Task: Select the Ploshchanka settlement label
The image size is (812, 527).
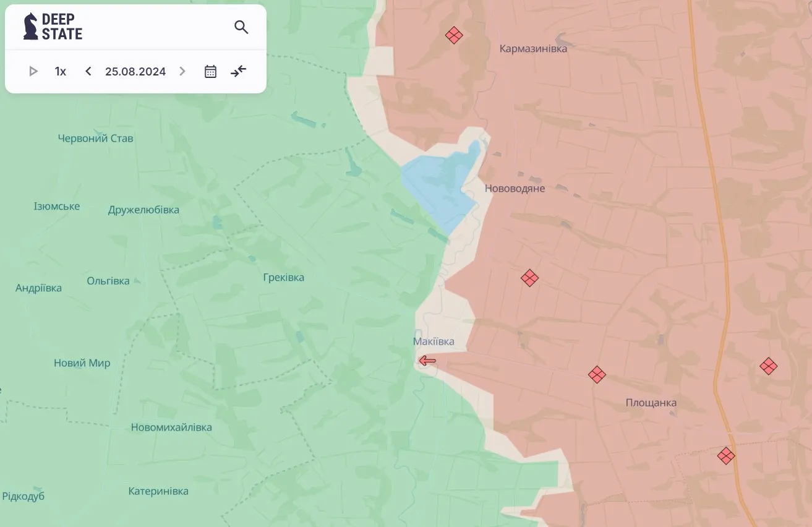Action: click(x=650, y=402)
